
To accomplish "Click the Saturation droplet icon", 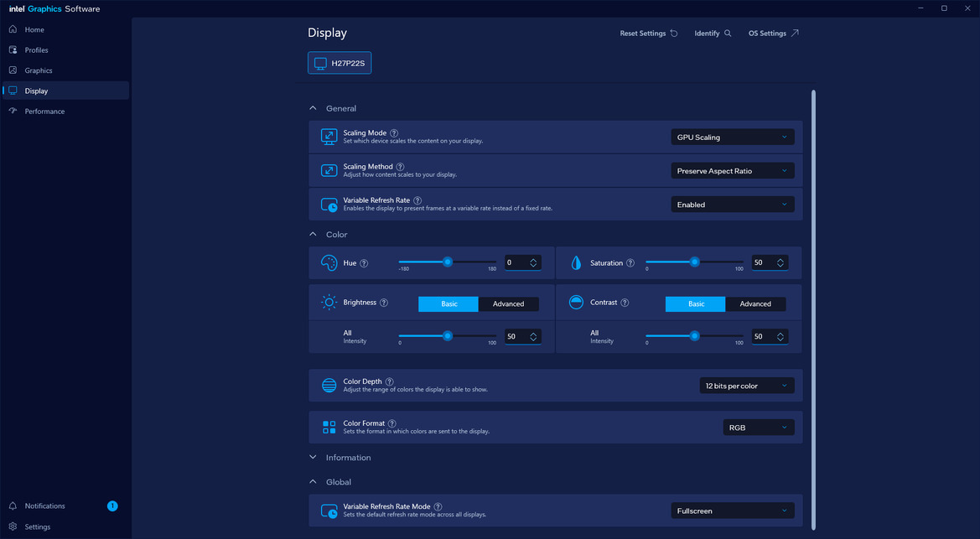I will click(x=576, y=262).
